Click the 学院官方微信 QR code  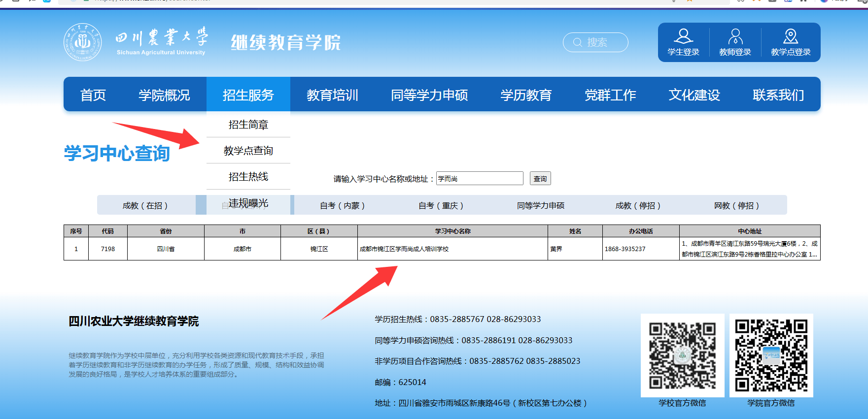click(x=771, y=355)
